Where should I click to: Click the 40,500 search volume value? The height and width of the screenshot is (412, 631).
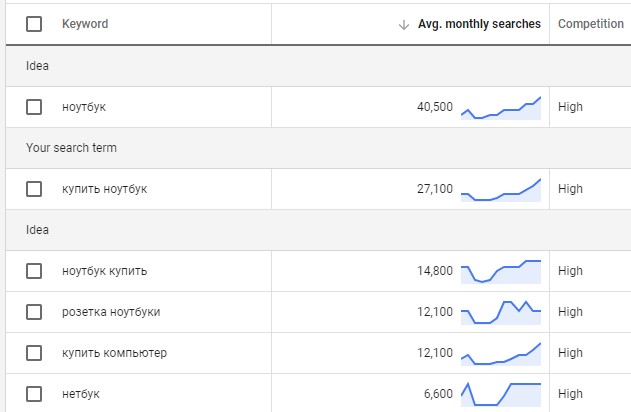coord(435,107)
